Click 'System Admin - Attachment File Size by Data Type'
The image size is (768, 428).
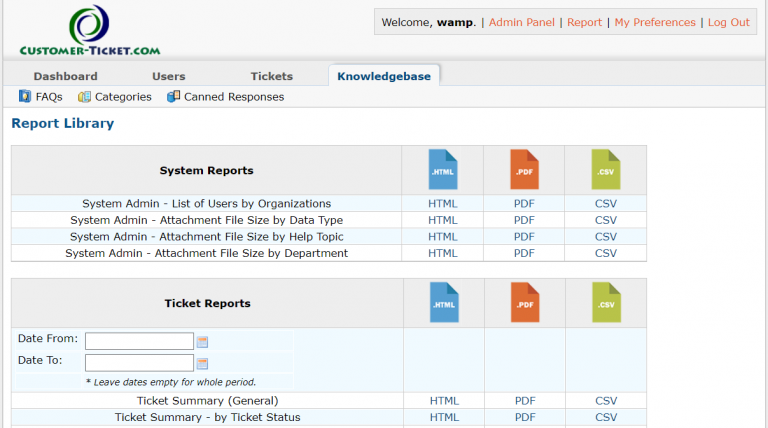[207, 220]
